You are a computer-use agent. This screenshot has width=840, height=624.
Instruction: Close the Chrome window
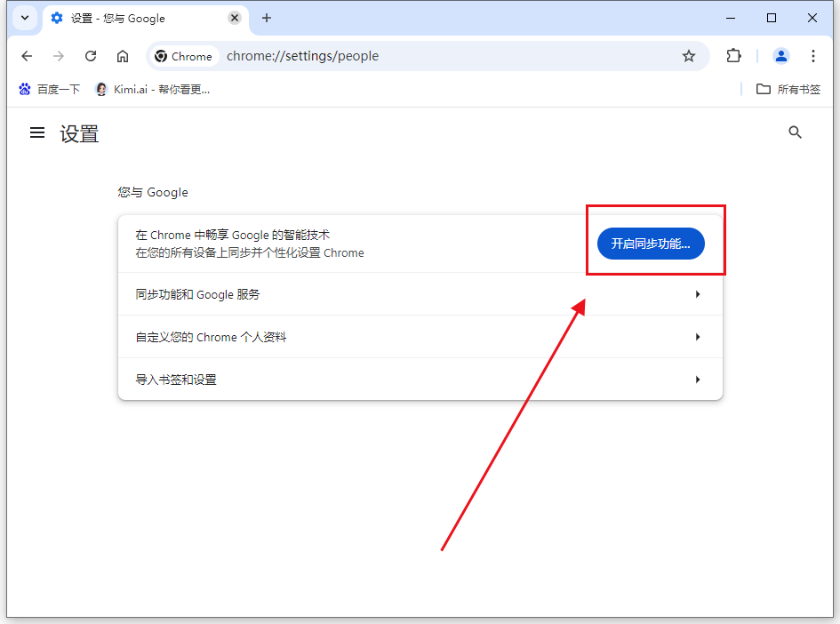[x=812, y=18]
